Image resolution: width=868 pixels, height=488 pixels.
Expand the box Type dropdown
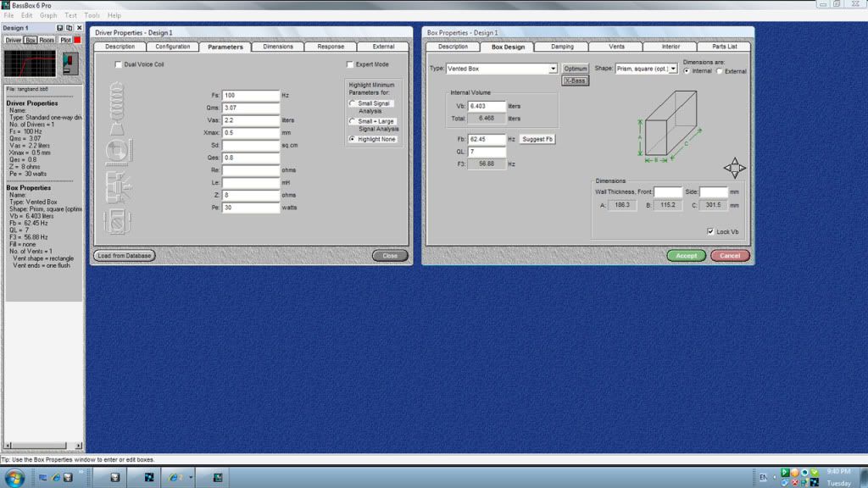pos(553,69)
